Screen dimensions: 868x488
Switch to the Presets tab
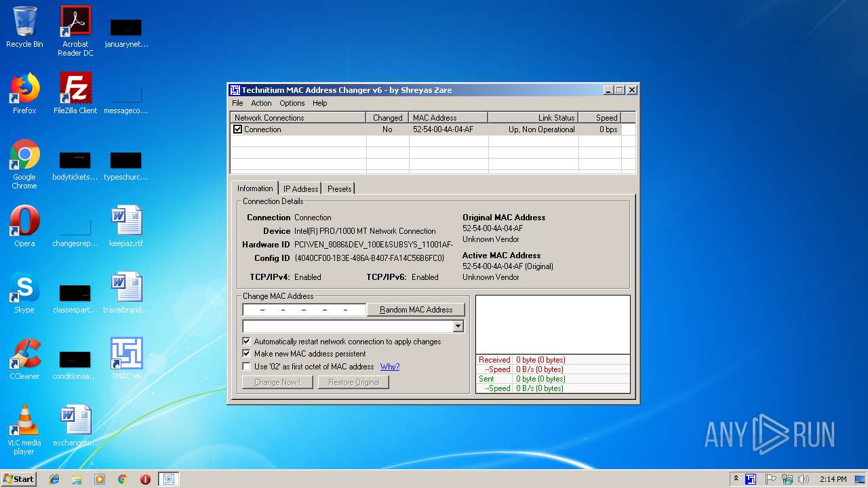[x=339, y=189]
